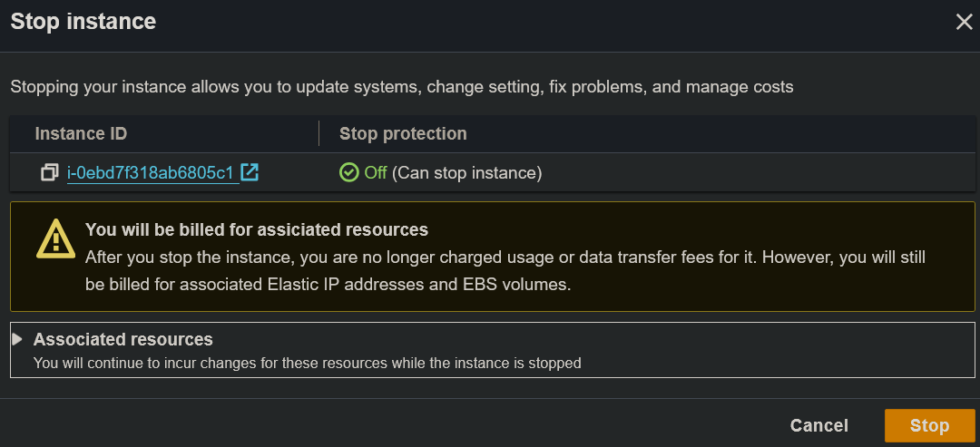Click the 'continue to incur changes' subtitle text
The height and width of the screenshot is (447, 980).
[x=307, y=363]
